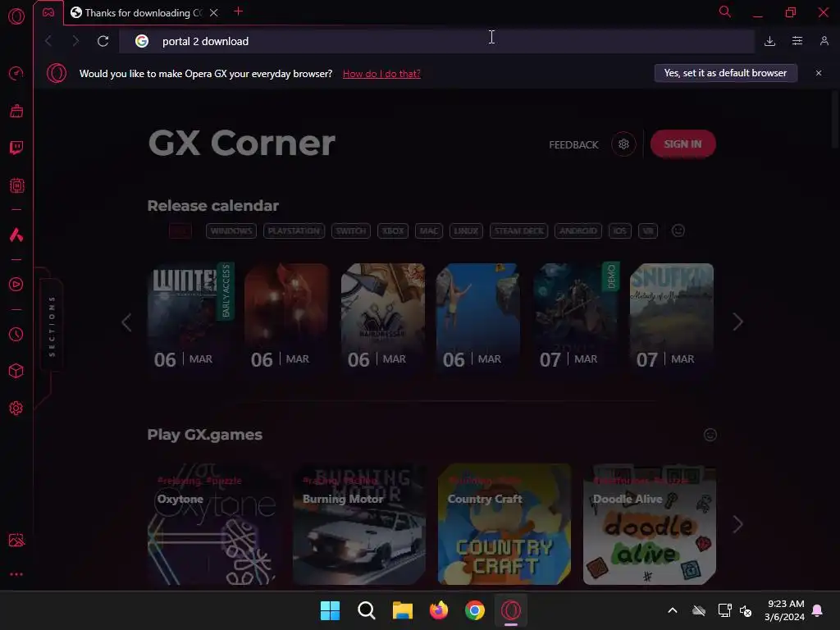Viewport: 840px width, 630px height.
Task: Click the image gallery icon in sidebar
Action: point(16,540)
